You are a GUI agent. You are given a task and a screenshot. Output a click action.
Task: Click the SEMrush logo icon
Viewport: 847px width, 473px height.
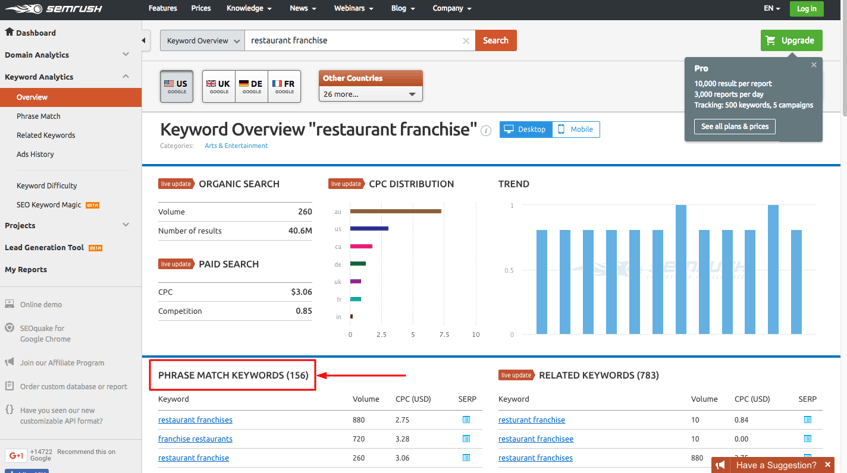pos(20,9)
